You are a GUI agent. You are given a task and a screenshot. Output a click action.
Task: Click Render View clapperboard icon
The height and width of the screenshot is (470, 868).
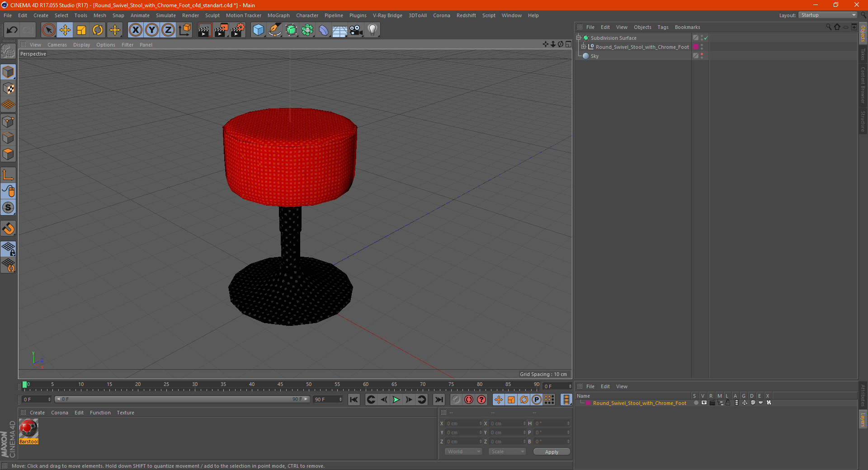[x=204, y=30]
